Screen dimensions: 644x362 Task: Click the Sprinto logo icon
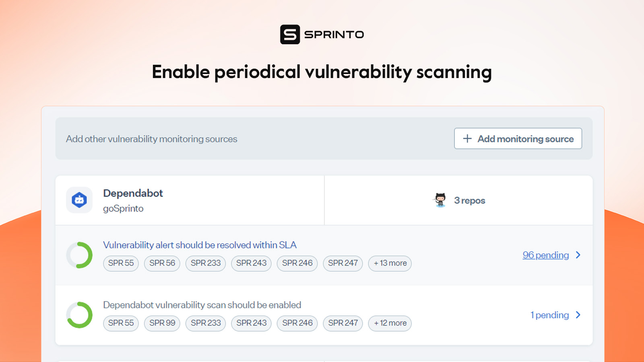pos(290,35)
